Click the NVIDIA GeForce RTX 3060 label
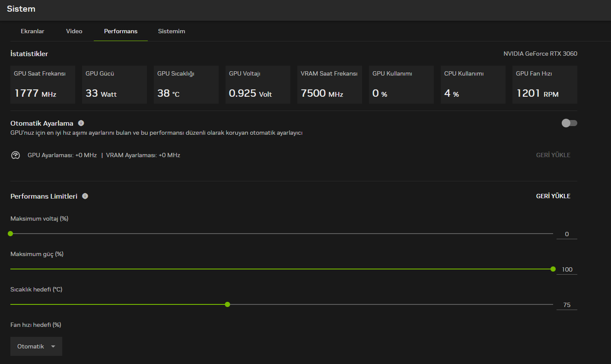 point(540,54)
